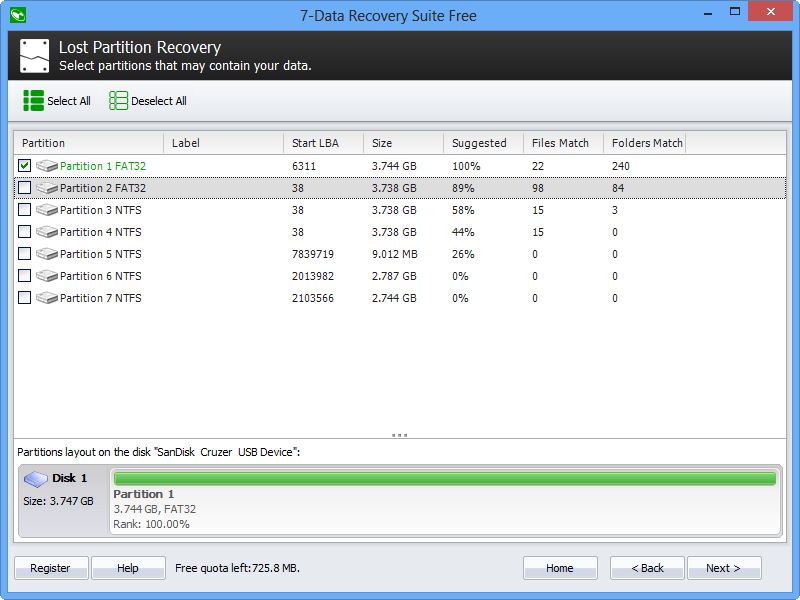This screenshot has height=600, width=800.
Task: Enable the Partition 5 NTFS checkbox
Action: pos(25,254)
